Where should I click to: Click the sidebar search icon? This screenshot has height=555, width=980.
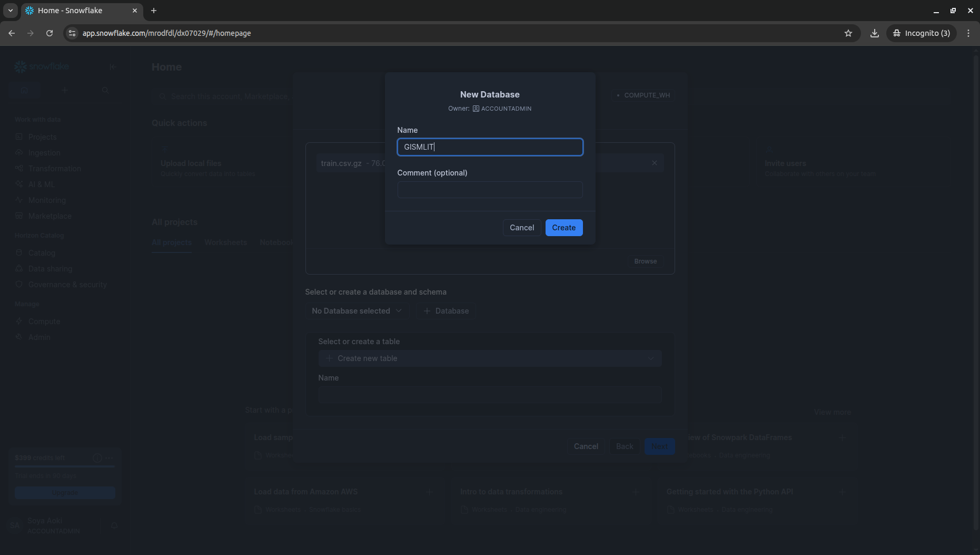[105, 90]
